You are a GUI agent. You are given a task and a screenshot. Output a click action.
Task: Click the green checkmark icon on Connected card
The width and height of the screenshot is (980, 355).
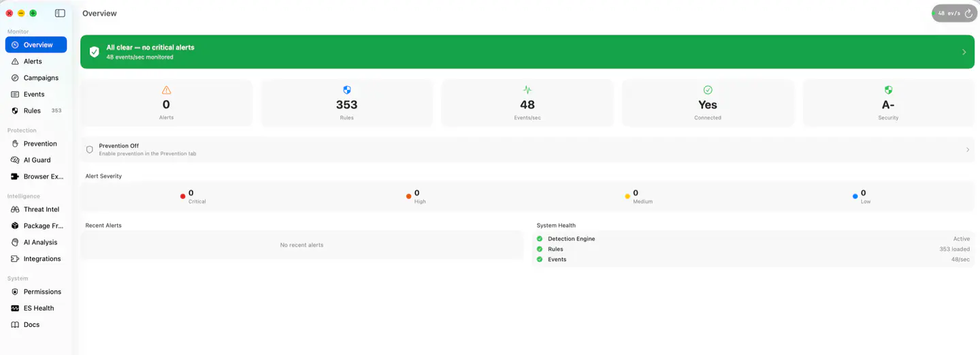pos(708,90)
